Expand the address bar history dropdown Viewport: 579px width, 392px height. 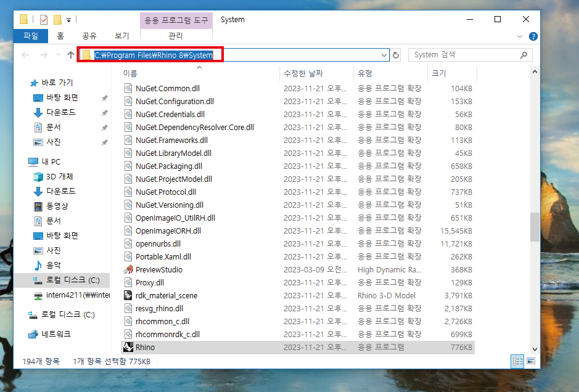coord(384,55)
